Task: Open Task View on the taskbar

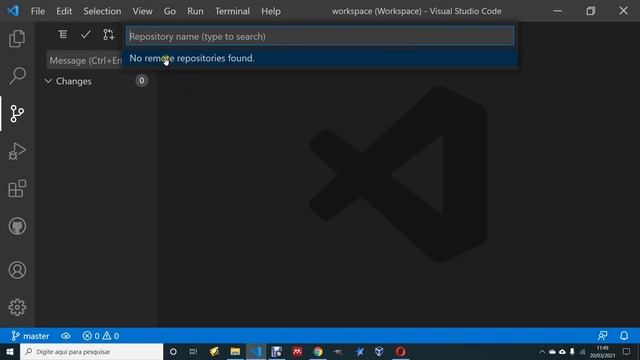Action: point(193,351)
